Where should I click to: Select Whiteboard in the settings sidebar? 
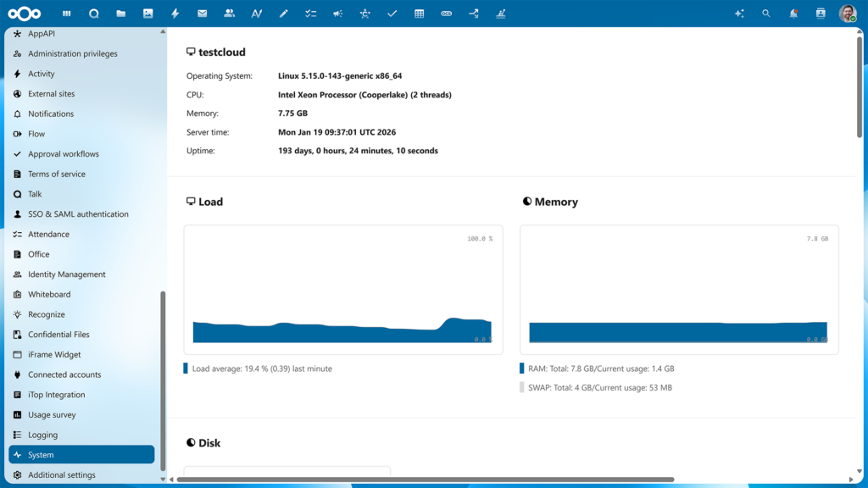pyautogui.click(x=81, y=294)
